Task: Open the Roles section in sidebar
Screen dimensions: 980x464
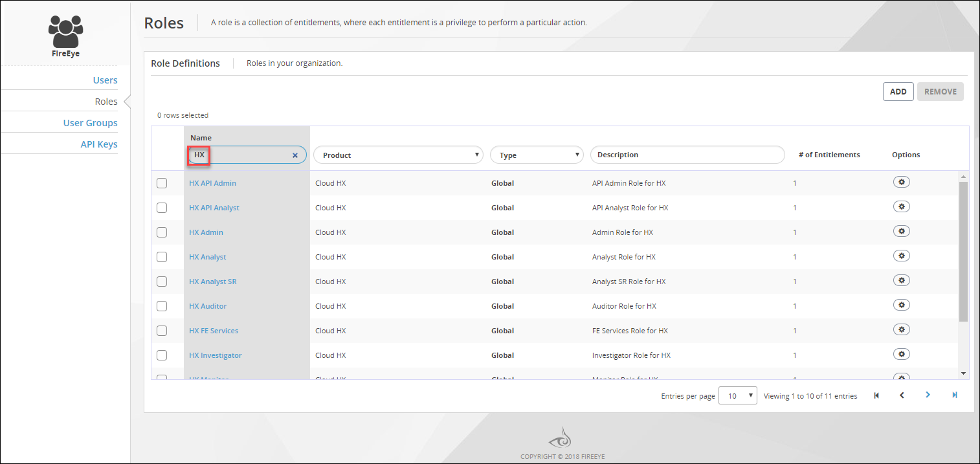Action: [x=106, y=102]
